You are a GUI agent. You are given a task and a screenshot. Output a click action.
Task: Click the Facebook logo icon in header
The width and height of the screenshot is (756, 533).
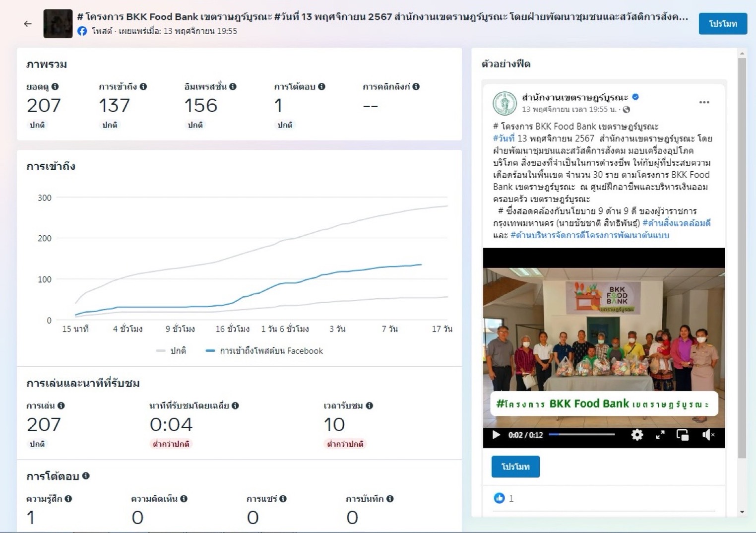(x=82, y=31)
